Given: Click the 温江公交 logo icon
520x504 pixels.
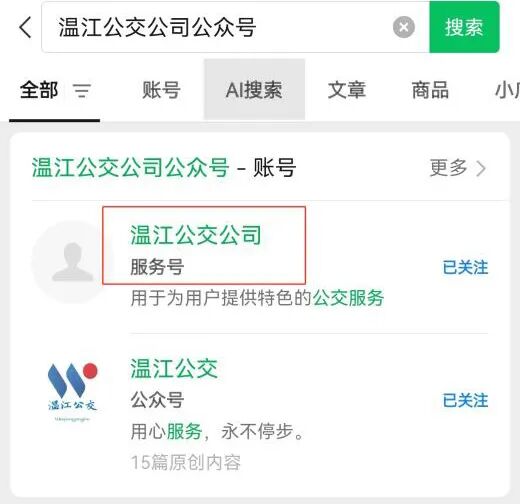Looking at the screenshot, I should pyautogui.click(x=73, y=392).
